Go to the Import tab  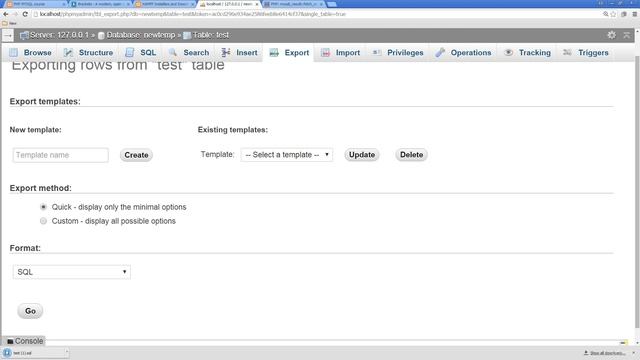(x=340, y=53)
